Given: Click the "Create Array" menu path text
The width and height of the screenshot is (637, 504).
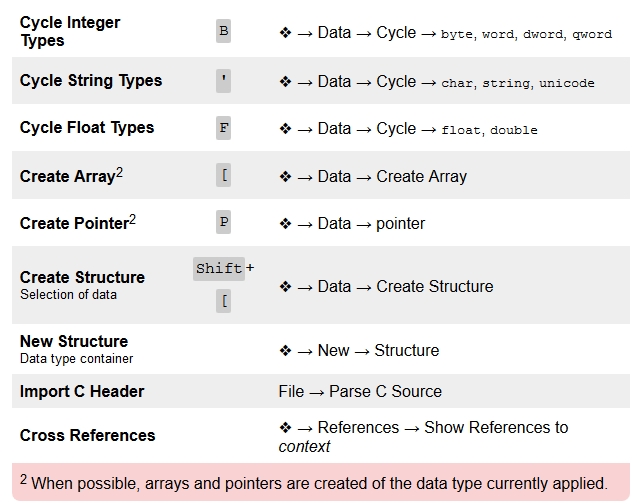Looking at the screenshot, I should tap(421, 177).
